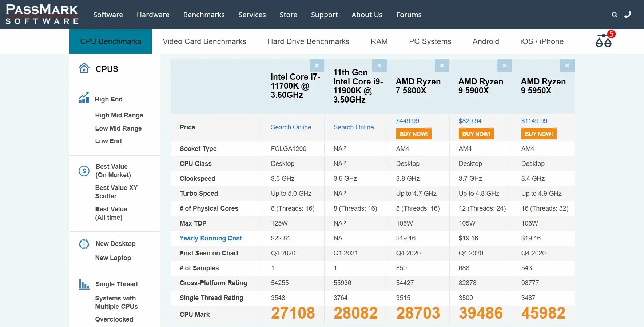644x327 pixels.
Task: Open Best Value (On Market)
Action: [113, 171]
